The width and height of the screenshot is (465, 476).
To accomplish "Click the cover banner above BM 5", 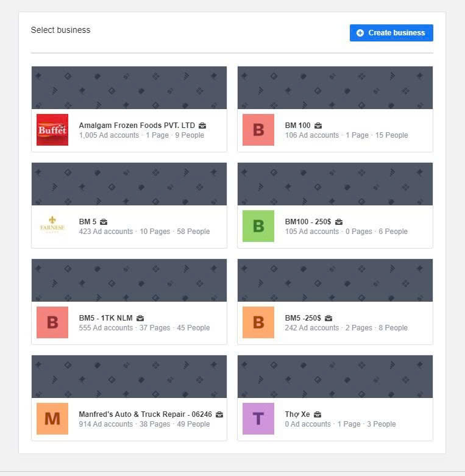I will pyautogui.click(x=129, y=184).
